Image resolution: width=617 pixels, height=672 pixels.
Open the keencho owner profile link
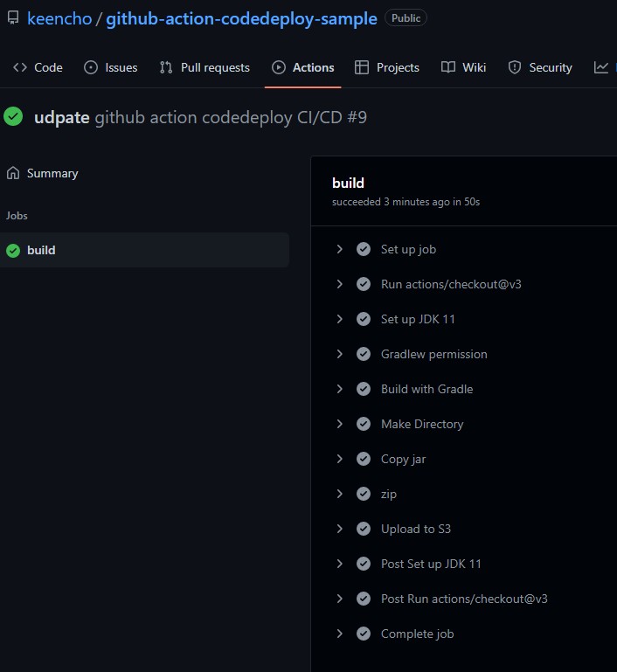coord(59,18)
